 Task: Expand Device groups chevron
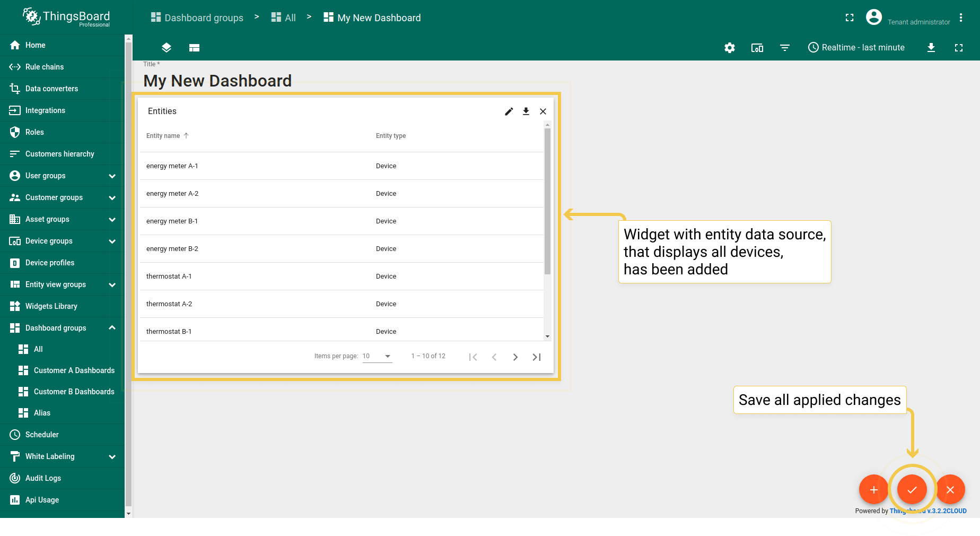pyautogui.click(x=112, y=241)
